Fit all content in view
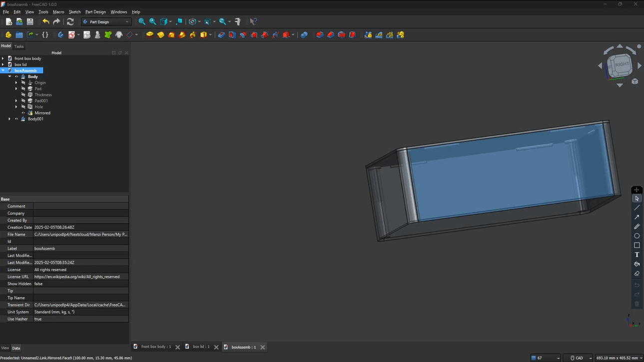 [142, 22]
